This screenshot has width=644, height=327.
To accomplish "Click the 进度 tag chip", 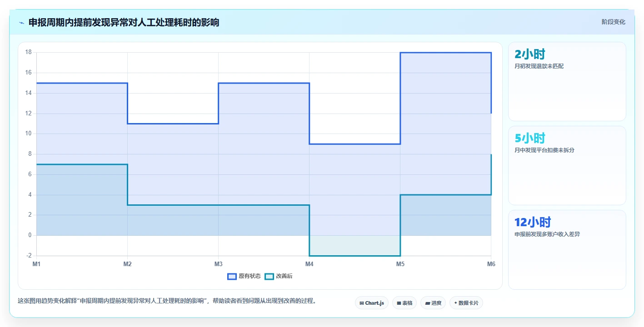I will point(433,303).
